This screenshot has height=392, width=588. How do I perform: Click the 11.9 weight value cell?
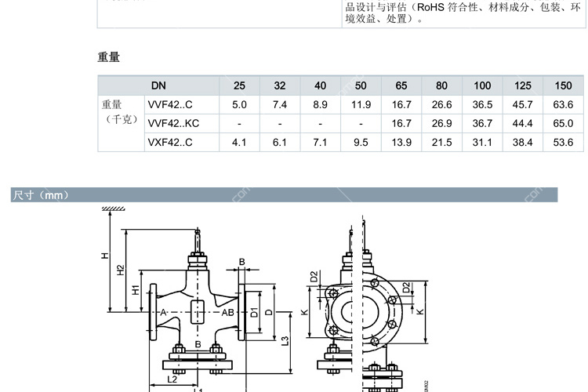361,104
